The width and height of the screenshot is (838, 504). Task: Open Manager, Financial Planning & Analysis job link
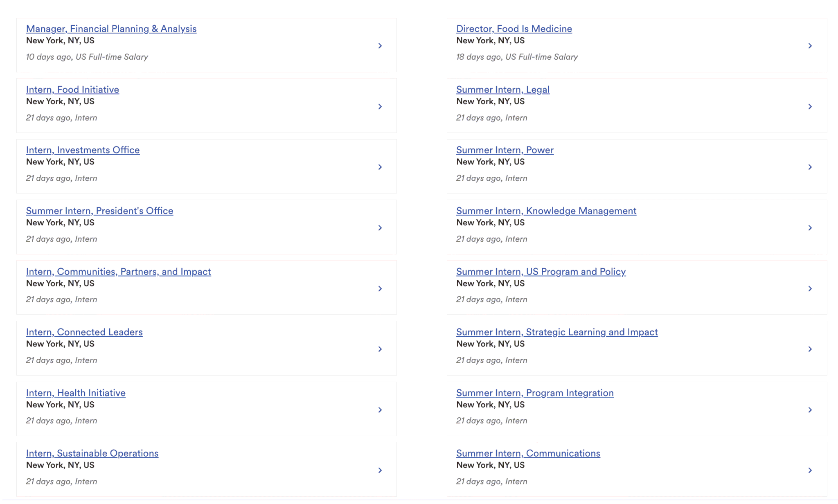(111, 29)
